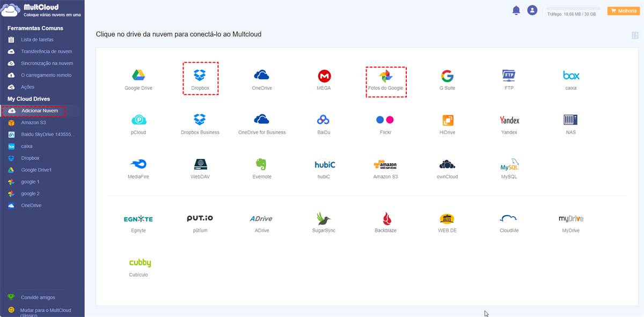Click the Backblaze flame icon
This screenshot has width=644, height=317.
385,218
